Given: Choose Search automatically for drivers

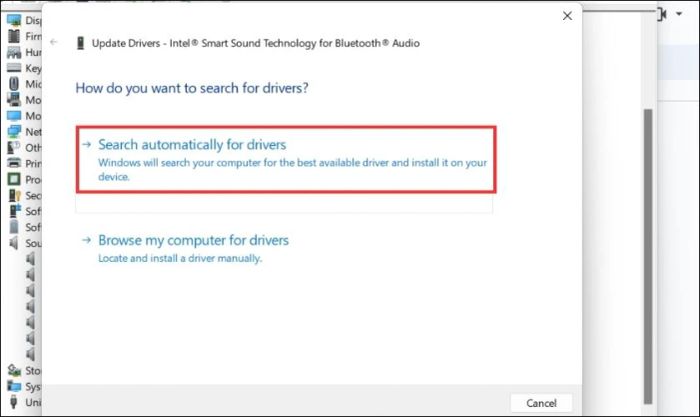Looking at the screenshot, I should point(286,159).
